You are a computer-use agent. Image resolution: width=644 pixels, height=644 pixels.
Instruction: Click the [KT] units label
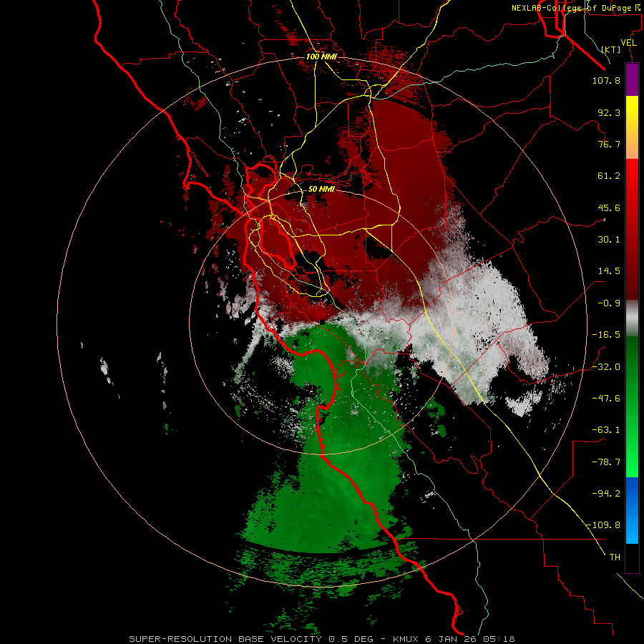point(611,49)
